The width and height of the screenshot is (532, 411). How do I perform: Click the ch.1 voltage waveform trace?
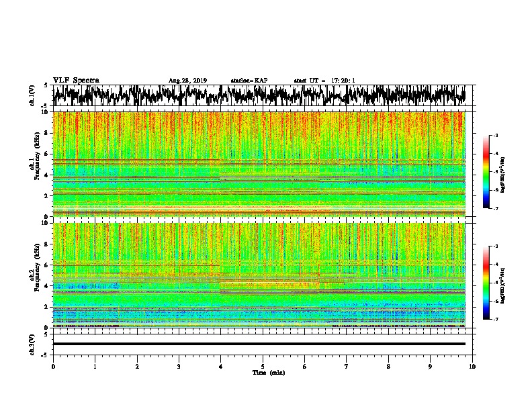point(259,95)
